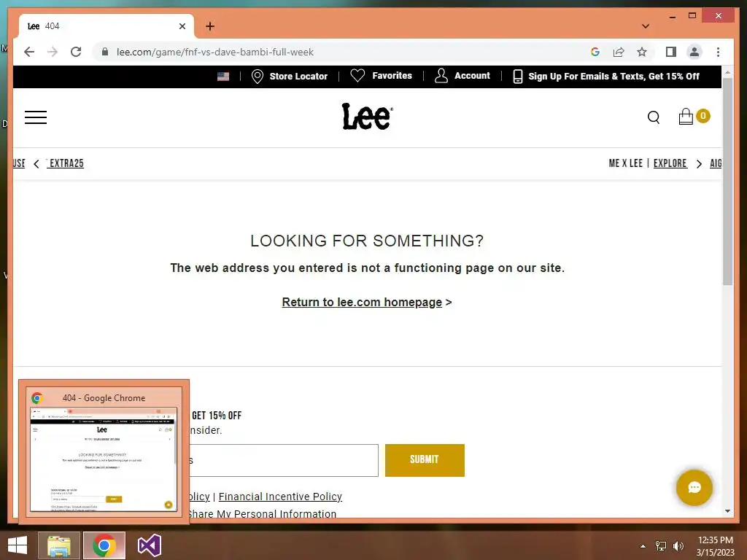Open Visual Studio from the taskbar
The image size is (747, 560).
coord(149,545)
